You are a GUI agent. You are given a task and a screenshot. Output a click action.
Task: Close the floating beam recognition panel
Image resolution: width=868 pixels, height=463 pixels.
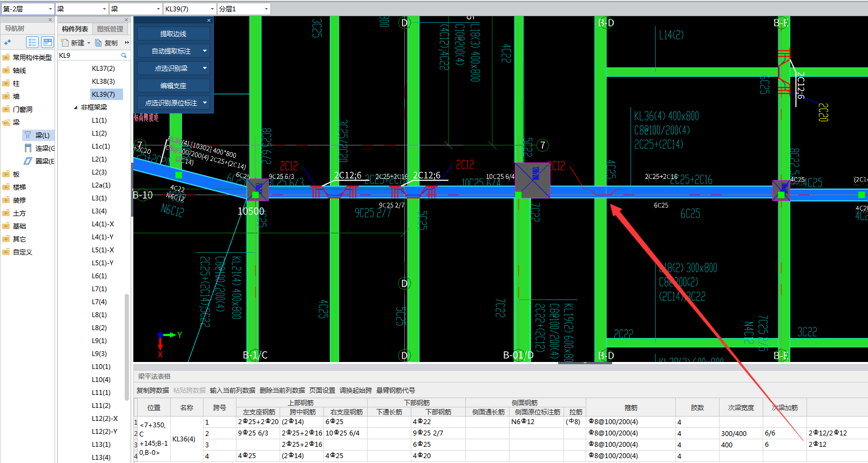click(x=209, y=21)
